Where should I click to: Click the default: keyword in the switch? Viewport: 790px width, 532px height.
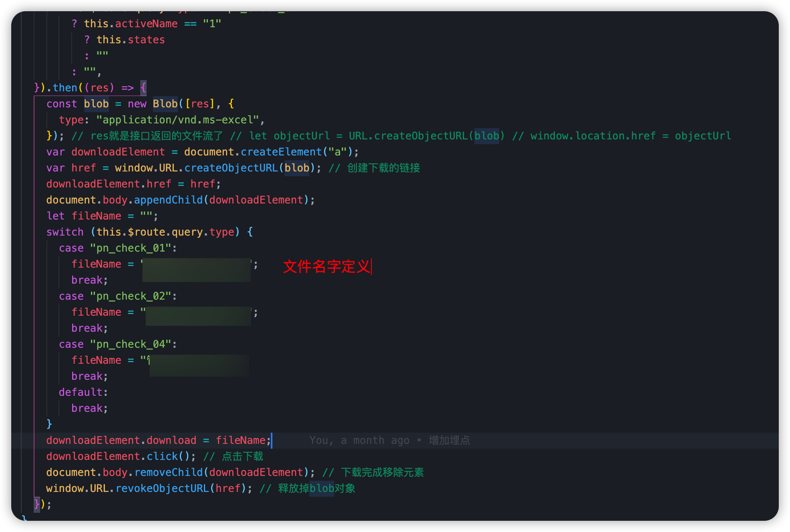[83, 392]
